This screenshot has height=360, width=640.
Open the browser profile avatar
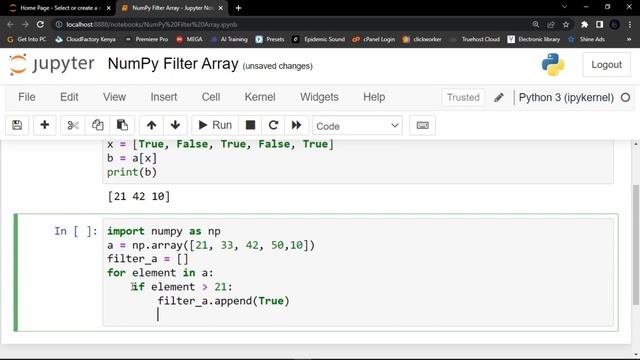pyautogui.click(x=614, y=24)
